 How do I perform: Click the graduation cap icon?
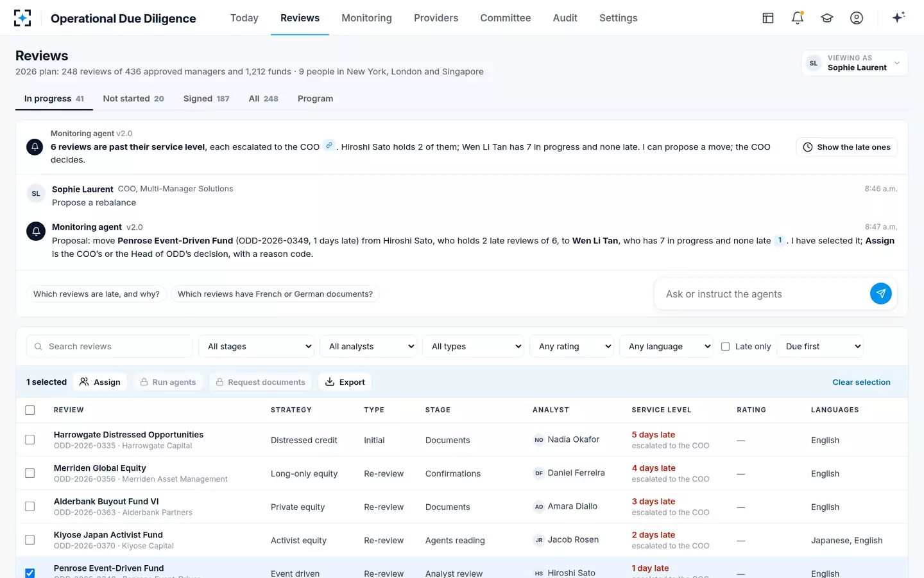827,18
